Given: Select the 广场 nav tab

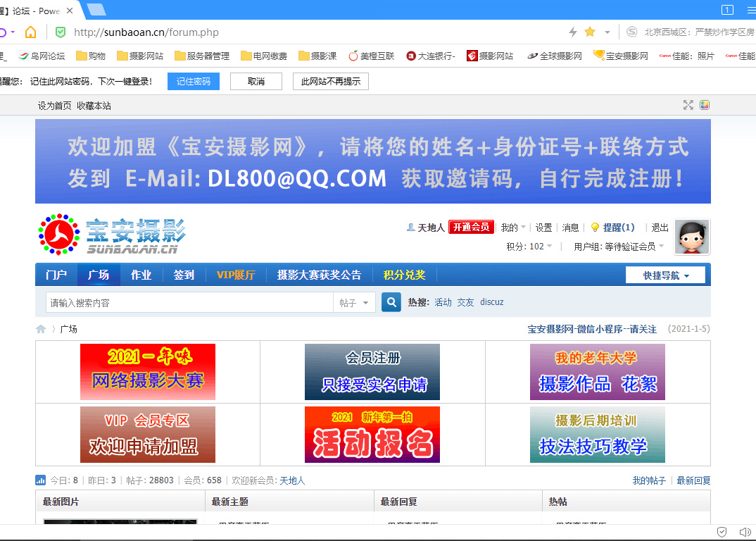Looking at the screenshot, I should (x=99, y=275).
